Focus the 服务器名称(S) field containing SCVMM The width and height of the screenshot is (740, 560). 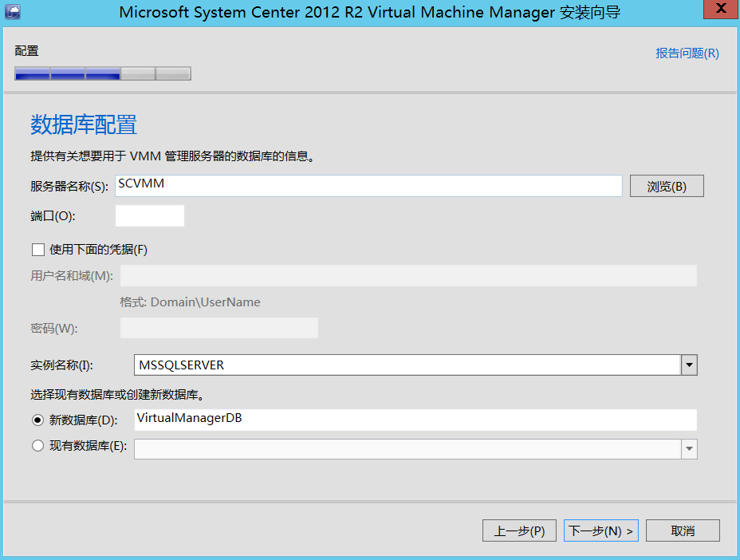pos(368,186)
